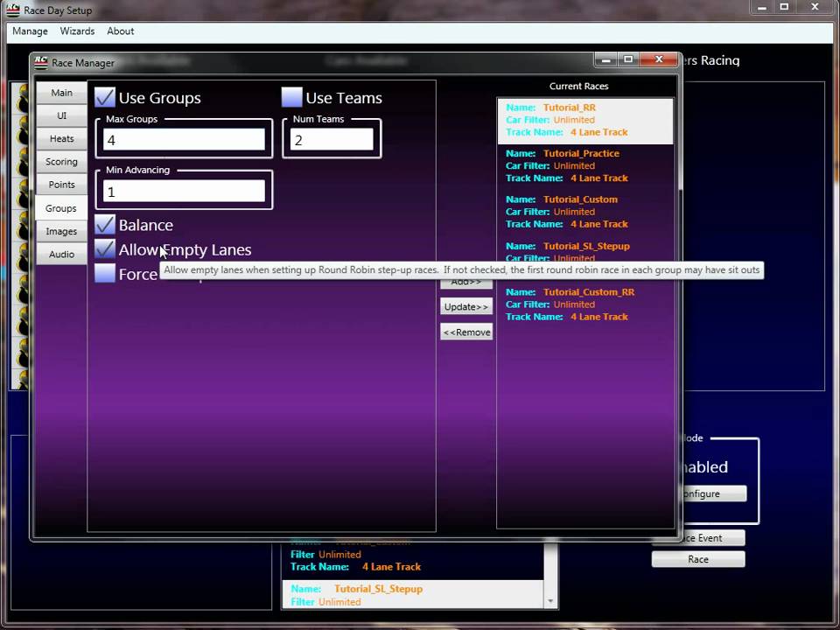Minimize the Race Manager dialog

605,60
